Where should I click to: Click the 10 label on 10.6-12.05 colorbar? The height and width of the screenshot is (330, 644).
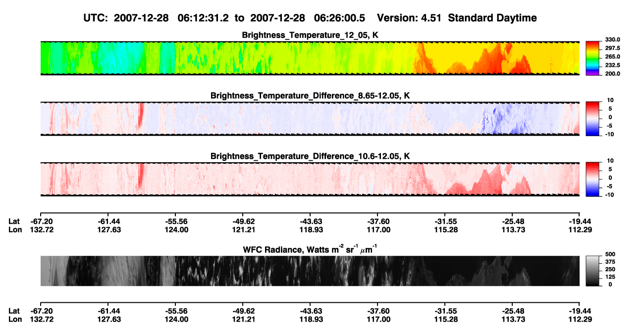pyautogui.click(x=611, y=161)
